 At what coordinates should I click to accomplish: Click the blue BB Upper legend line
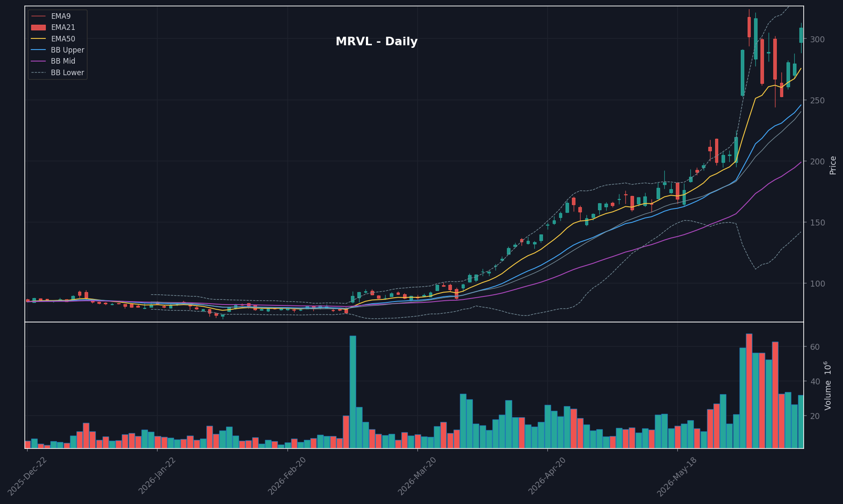click(x=38, y=50)
